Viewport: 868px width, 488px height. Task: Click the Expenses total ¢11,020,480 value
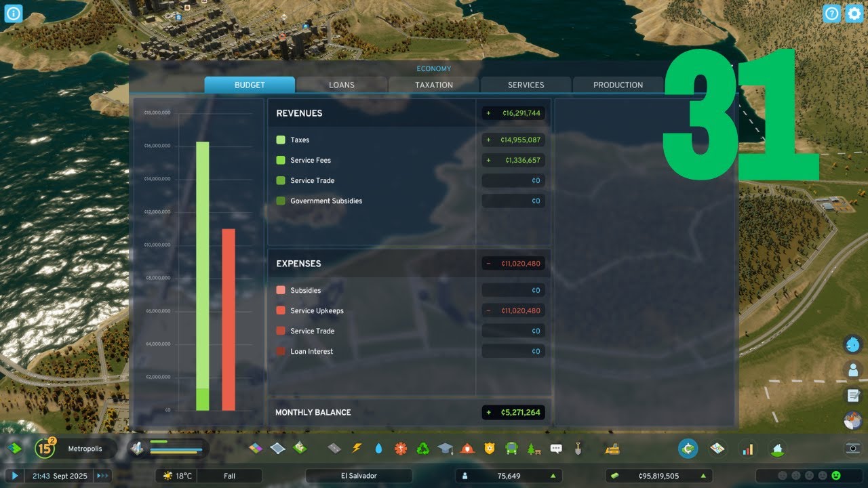(x=513, y=264)
